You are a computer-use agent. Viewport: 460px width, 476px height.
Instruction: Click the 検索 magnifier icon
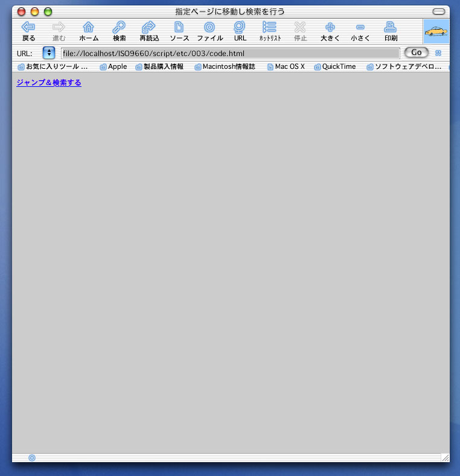click(119, 31)
